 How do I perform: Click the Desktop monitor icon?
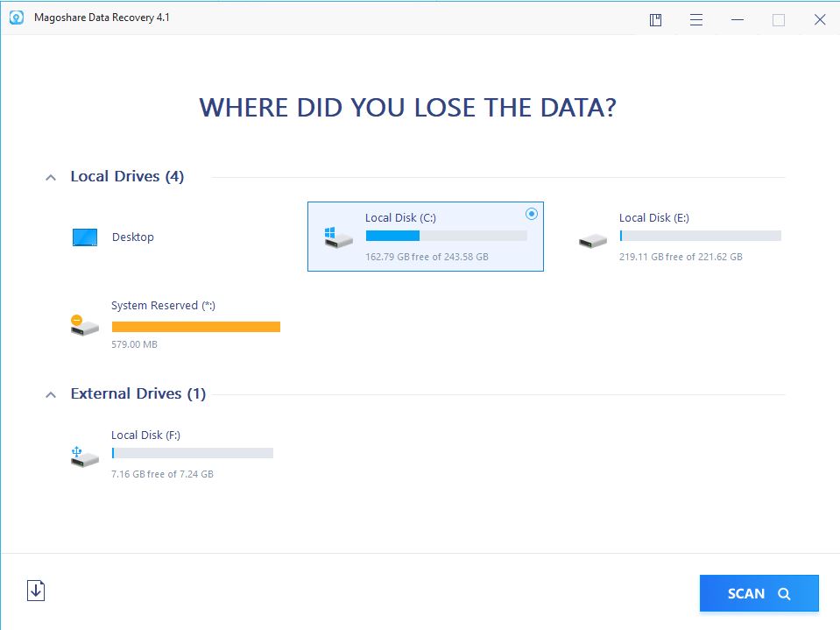click(85, 237)
